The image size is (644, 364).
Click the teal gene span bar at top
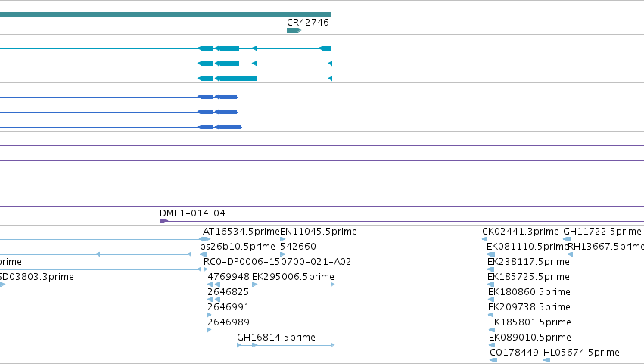(166, 14)
